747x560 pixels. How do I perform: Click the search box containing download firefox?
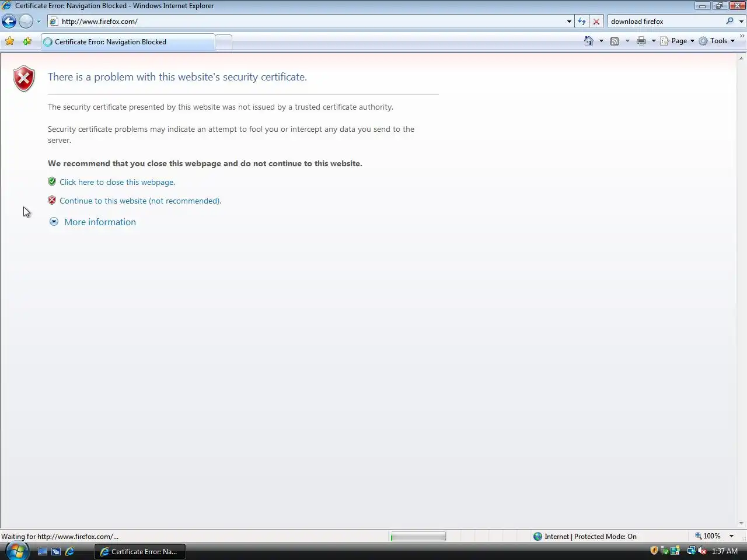[665, 22]
